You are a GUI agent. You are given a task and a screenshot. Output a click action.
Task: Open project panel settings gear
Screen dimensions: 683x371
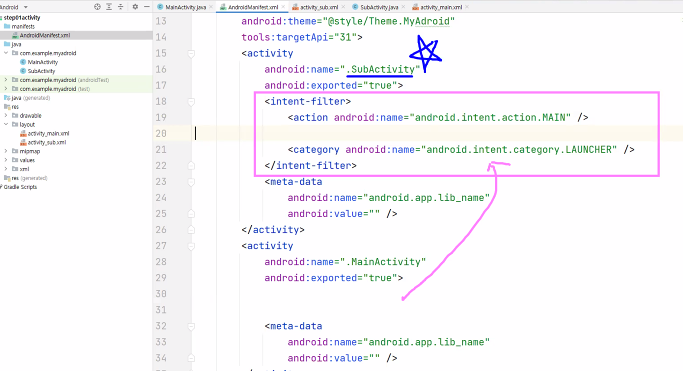click(x=135, y=7)
